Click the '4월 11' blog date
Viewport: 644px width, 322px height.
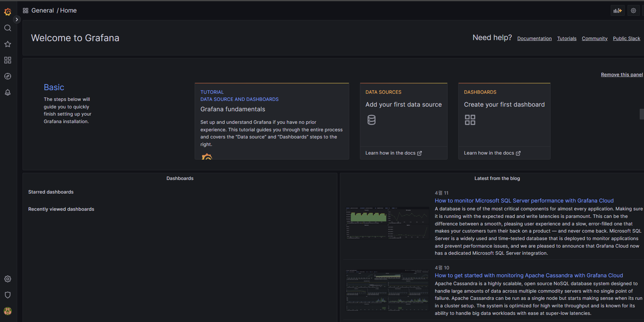click(x=441, y=193)
